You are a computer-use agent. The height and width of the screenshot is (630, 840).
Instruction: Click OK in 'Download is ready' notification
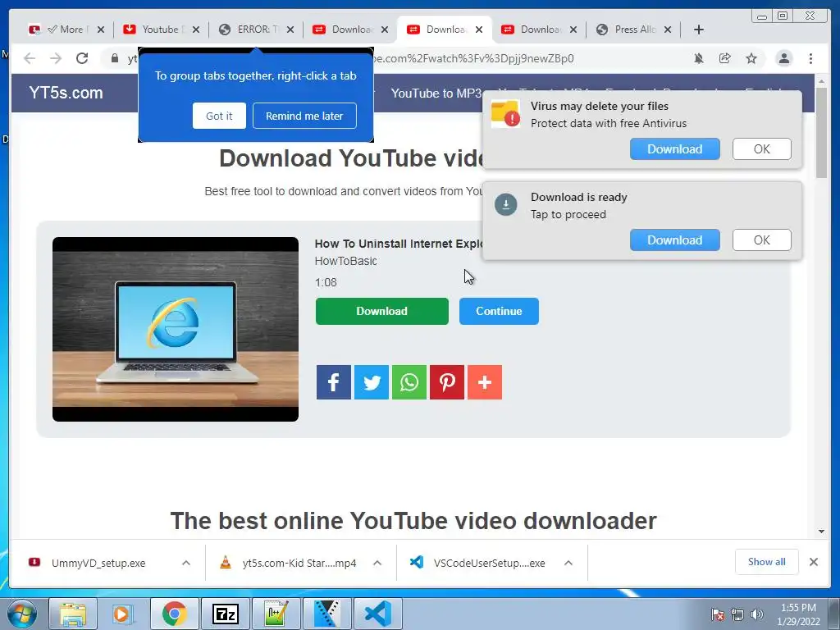coord(762,240)
